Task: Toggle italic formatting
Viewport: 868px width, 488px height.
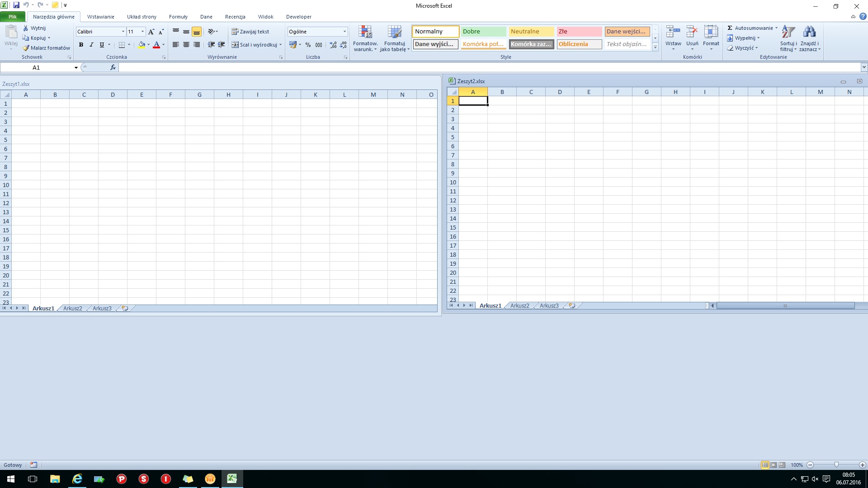Action: tap(91, 45)
